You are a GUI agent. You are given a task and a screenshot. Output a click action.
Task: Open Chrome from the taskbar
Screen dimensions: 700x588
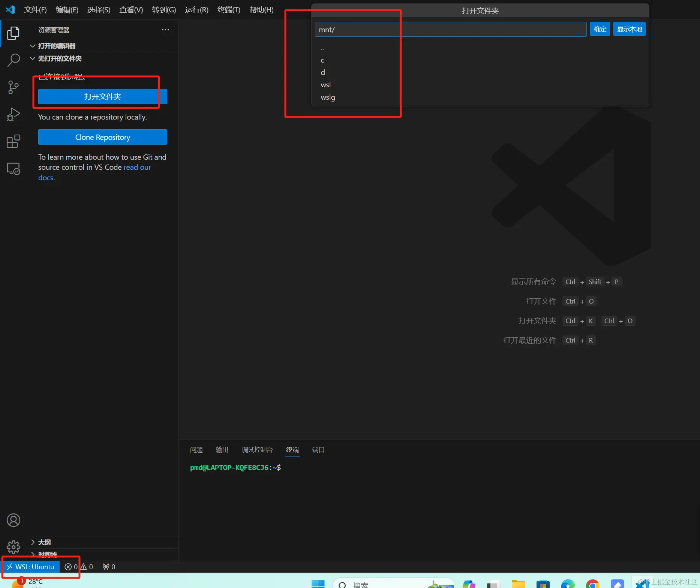(x=592, y=584)
